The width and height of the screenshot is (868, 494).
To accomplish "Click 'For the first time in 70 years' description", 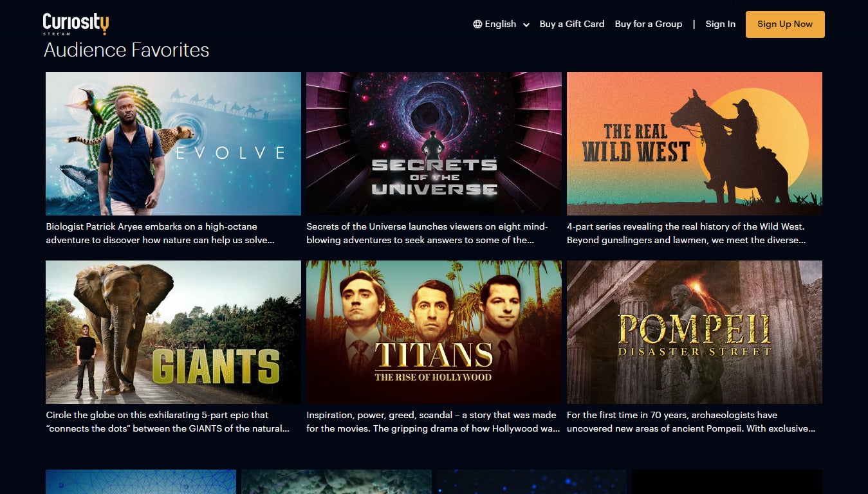I will coord(691,422).
